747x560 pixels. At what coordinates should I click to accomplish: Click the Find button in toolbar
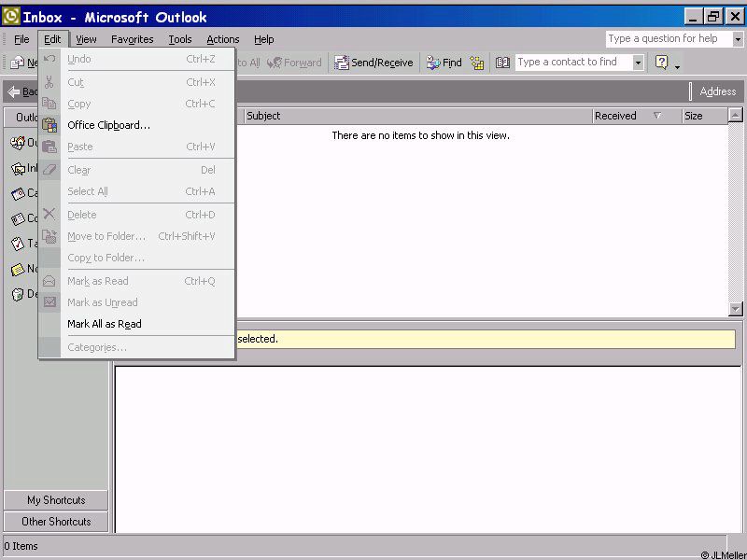(x=444, y=63)
